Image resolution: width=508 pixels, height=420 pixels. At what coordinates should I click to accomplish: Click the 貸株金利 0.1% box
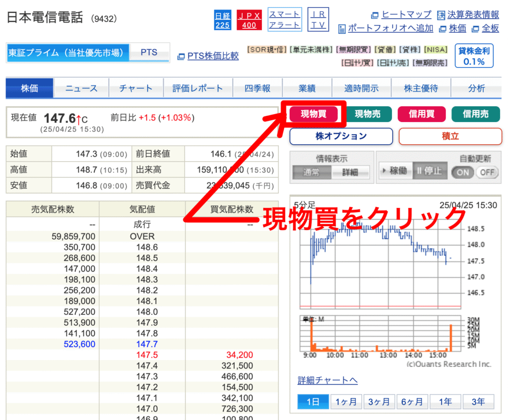pyautogui.click(x=474, y=56)
